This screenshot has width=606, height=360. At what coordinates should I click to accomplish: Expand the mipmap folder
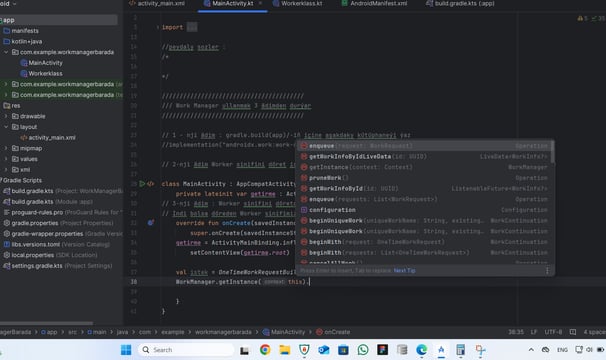[x=6, y=148]
